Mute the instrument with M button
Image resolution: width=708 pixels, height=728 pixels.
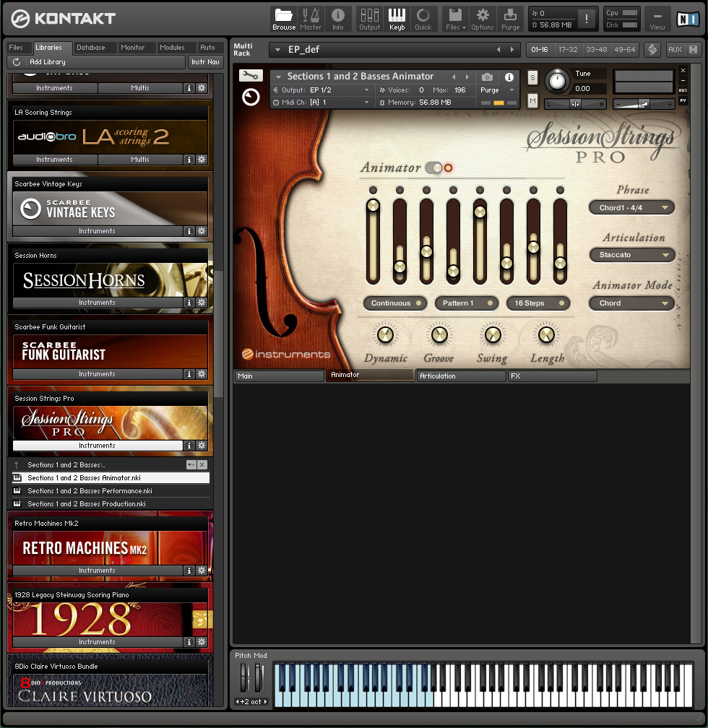click(532, 100)
